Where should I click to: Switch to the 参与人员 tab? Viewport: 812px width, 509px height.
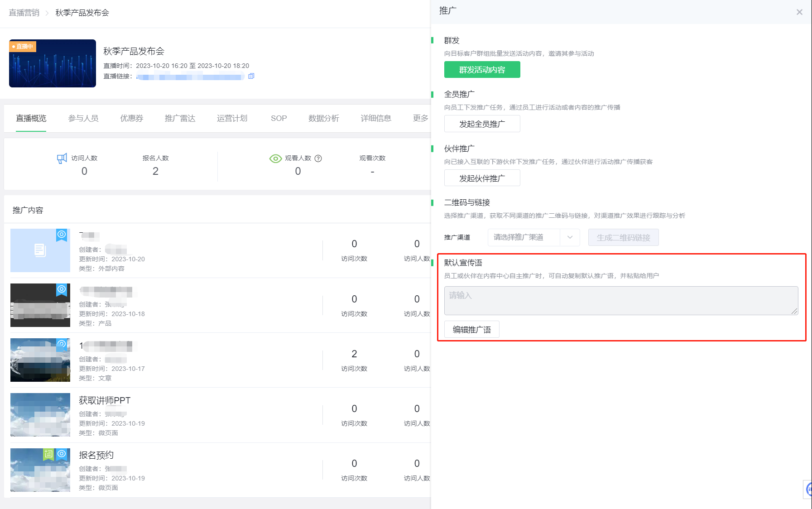pyautogui.click(x=83, y=118)
